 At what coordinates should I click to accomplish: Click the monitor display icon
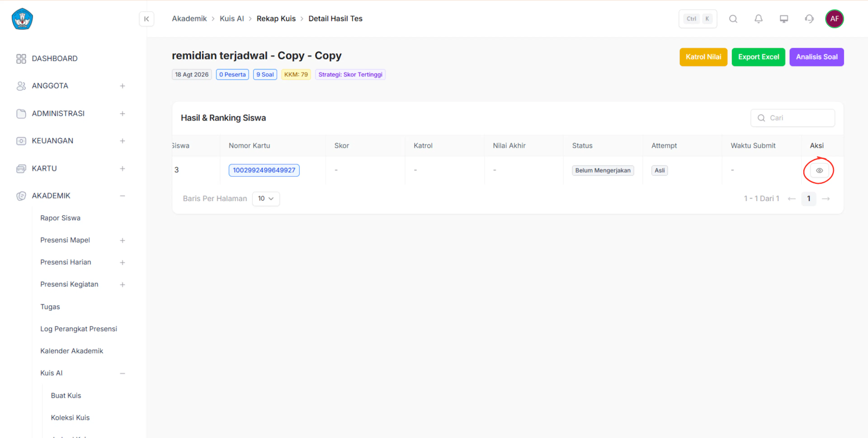coord(784,19)
